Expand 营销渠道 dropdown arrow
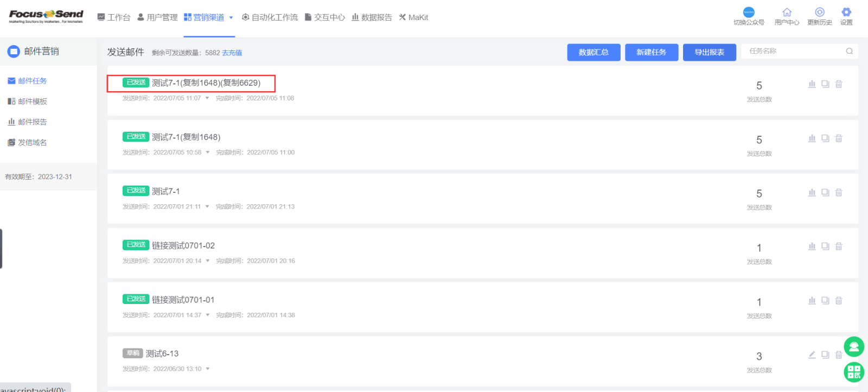This screenshot has width=868, height=392. tap(231, 18)
